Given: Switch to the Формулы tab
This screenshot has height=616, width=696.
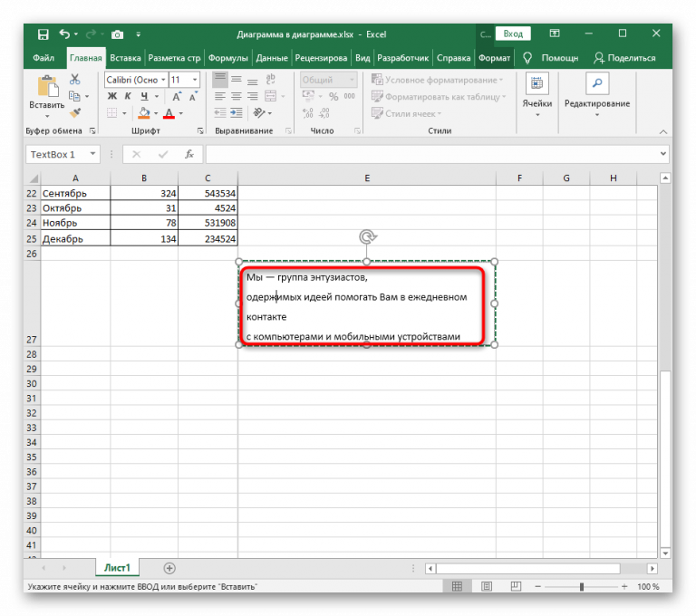Looking at the screenshot, I should pyautogui.click(x=228, y=58).
